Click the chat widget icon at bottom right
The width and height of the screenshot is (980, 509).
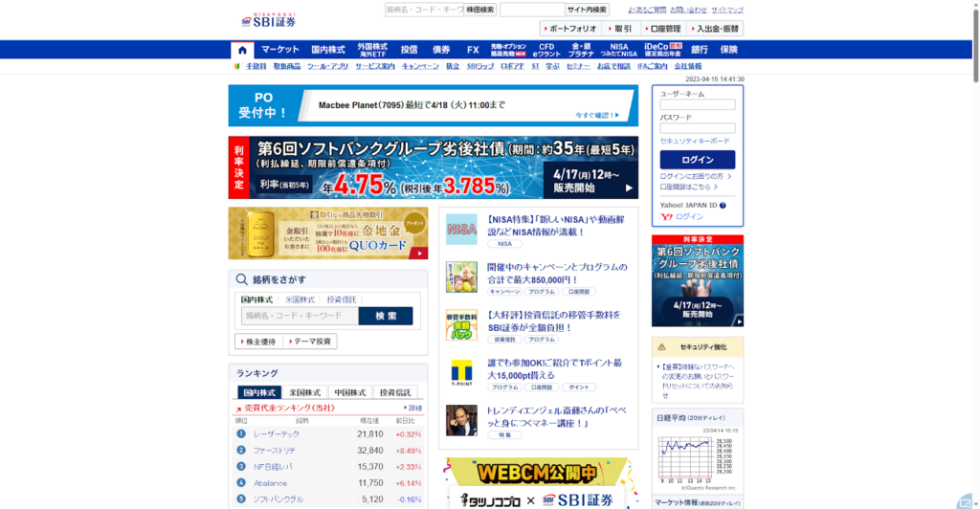pos(965,502)
